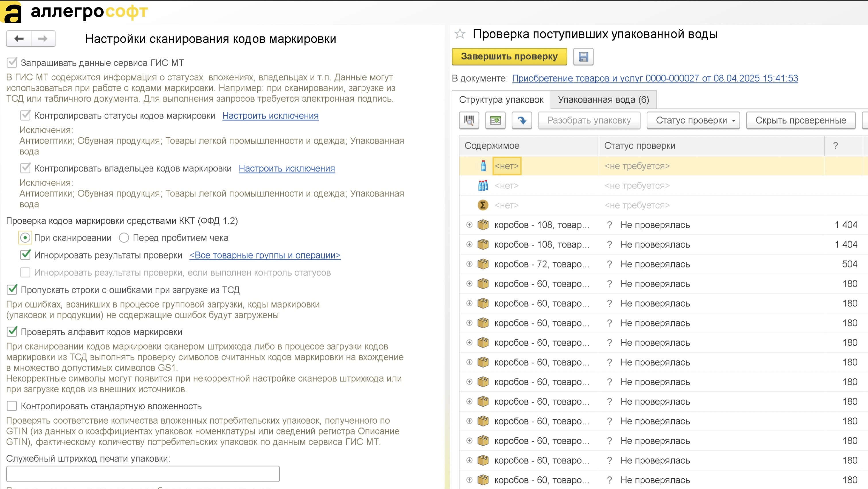
Task: Switch to 'Структура упаковок' tab
Action: pyautogui.click(x=501, y=100)
